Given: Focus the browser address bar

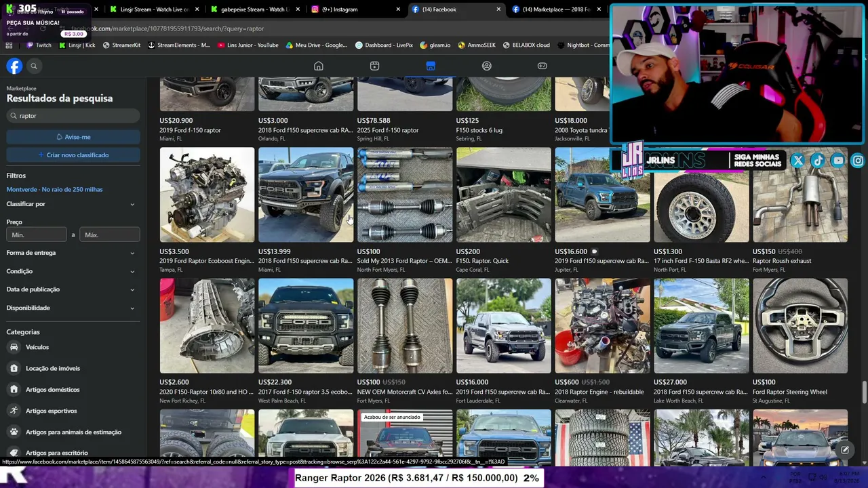Looking at the screenshot, I should click(325, 28).
